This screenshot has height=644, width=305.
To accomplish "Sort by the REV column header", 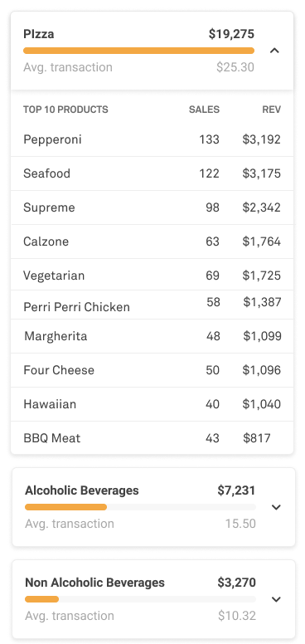I will [271, 110].
